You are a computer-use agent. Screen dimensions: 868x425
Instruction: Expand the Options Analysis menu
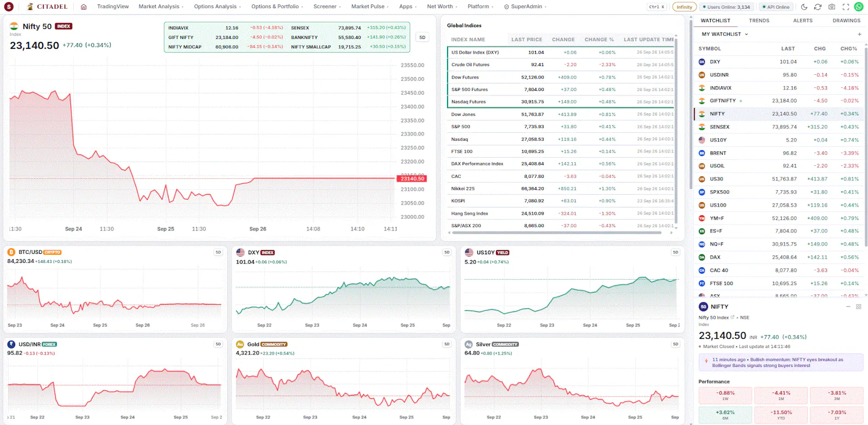point(218,7)
